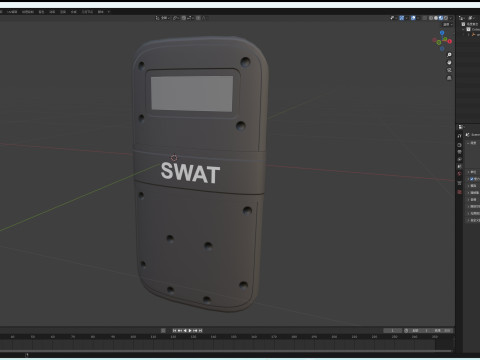Open the shading options dropdown arrow

click(451, 18)
